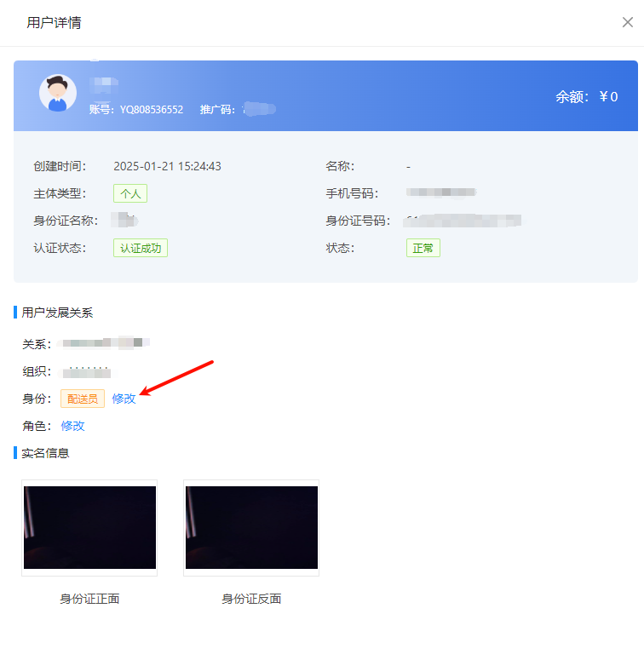Click the blurred 手机号码 value

click(441, 192)
